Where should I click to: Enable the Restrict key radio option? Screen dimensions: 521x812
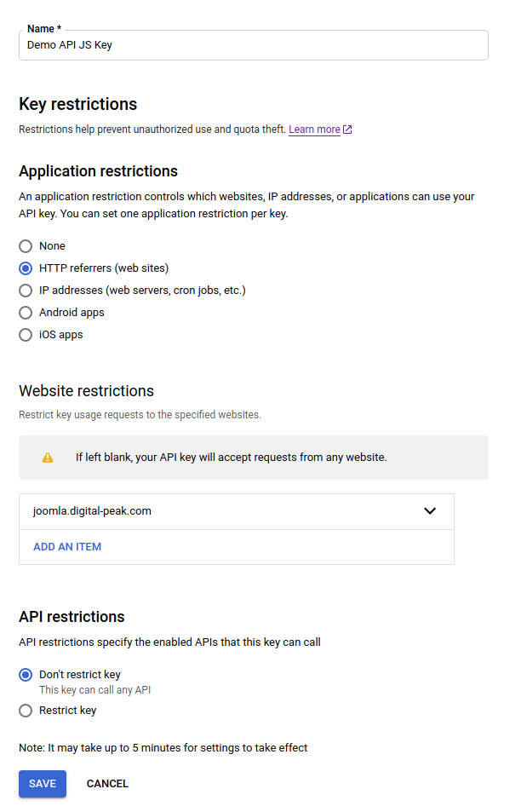pyautogui.click(x=26, y=711)
